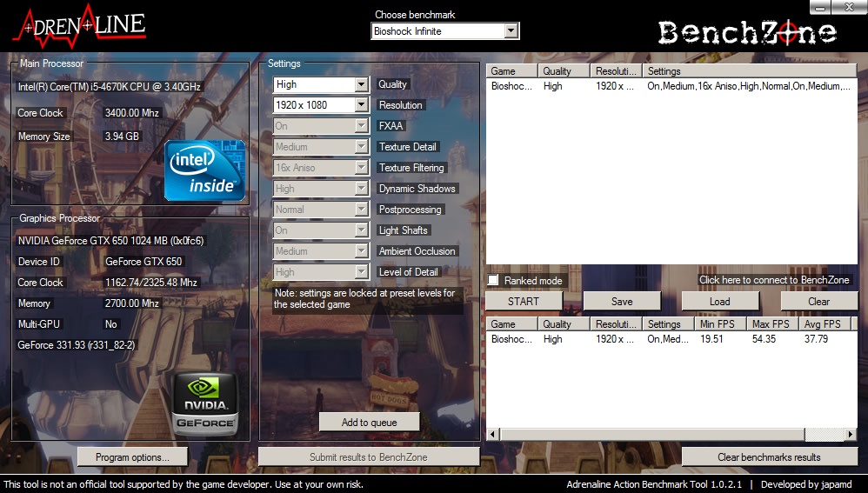Click the 1162.74/2325.48 Mhz GPU clock value
868x493 pixels.
click(x=151, y=283)
